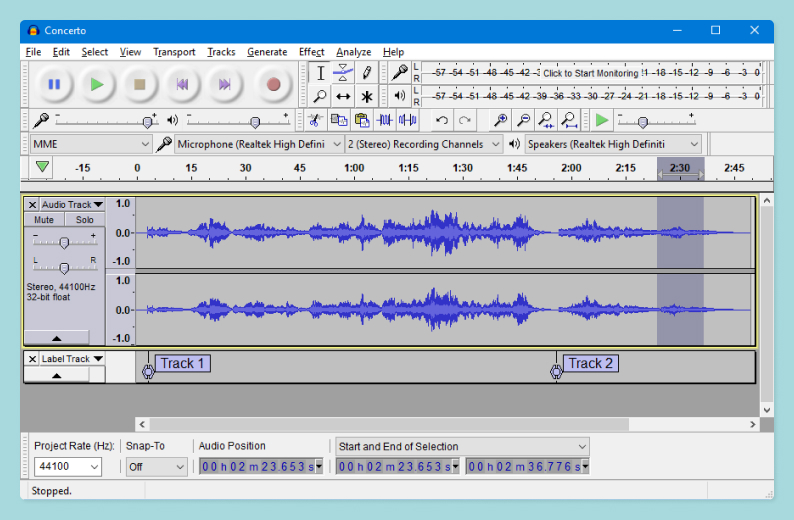Open the Edit menu
Viewport: 794px width, 520px height.
[61, 52]
